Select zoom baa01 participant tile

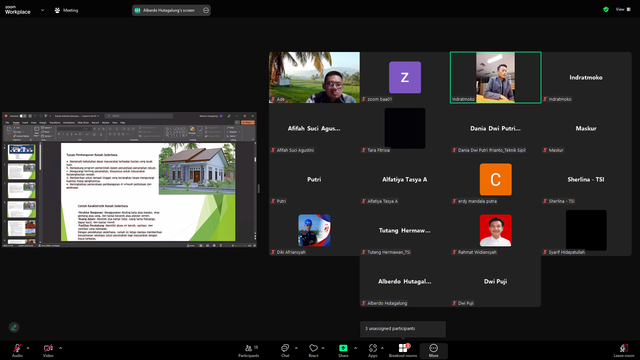(x=405, y=77)
